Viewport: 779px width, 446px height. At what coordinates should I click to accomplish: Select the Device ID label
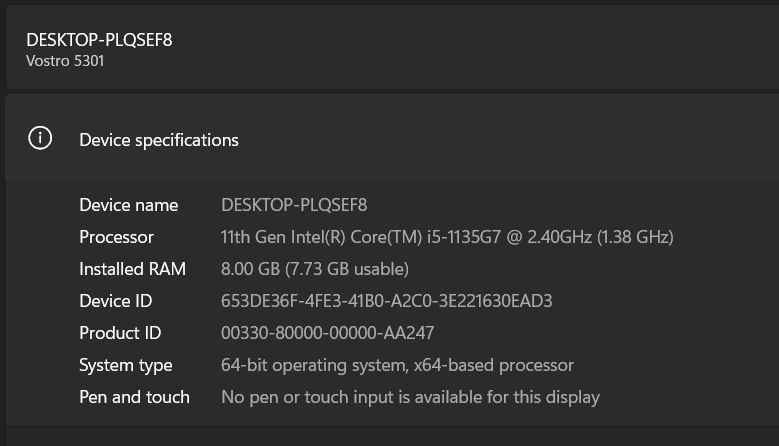116,301
